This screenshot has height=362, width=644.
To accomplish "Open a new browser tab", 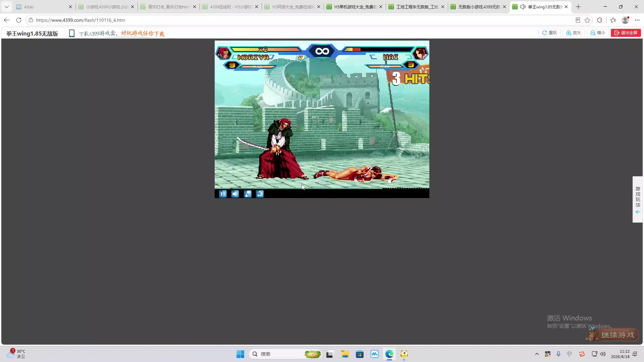I will click(x=578, y=7).
